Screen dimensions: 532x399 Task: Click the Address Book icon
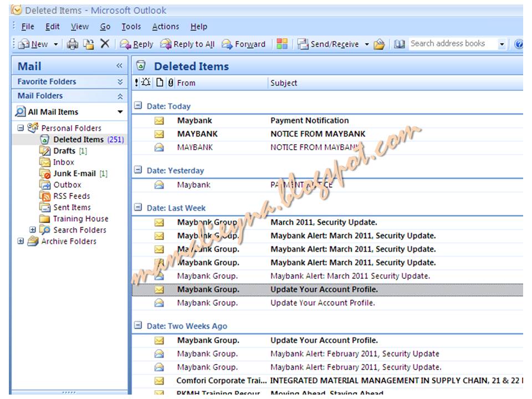(x=400, y=44)
